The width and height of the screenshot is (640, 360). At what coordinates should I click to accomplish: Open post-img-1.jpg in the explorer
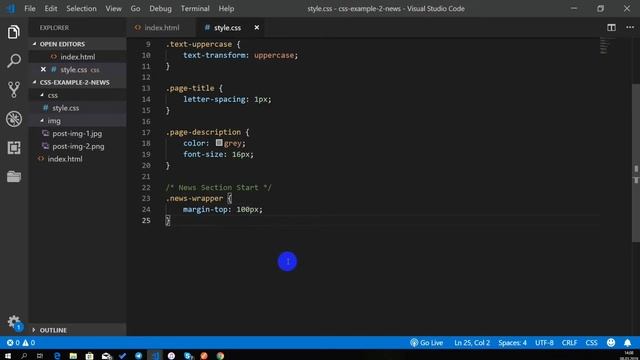tap(77, 133)
